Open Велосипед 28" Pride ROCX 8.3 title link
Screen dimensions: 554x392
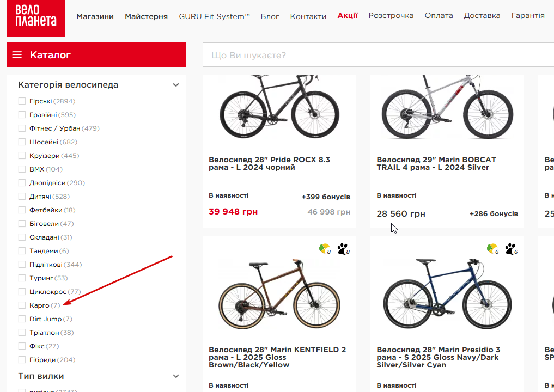click(269, 163)
